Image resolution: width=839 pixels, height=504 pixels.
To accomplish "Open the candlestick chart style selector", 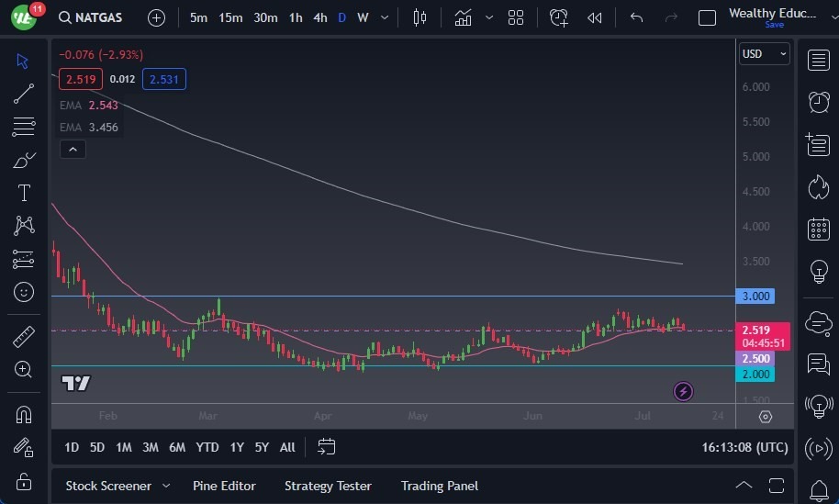I will pyautogui.click(x=420, y=17).
